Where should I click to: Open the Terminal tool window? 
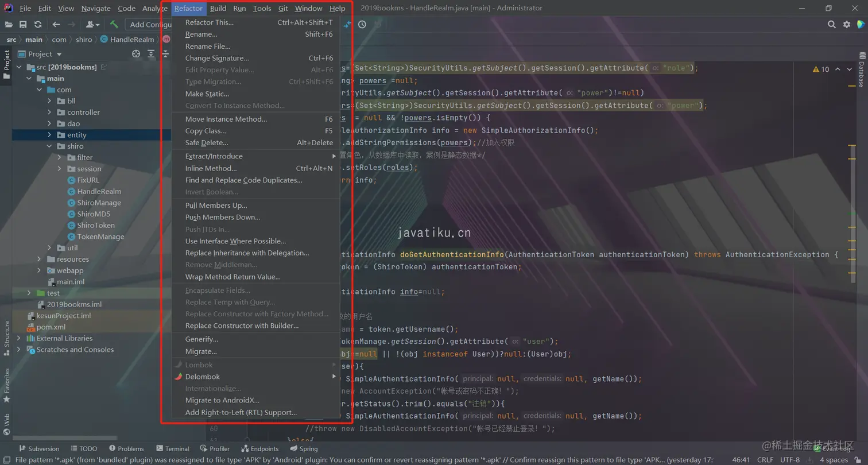(172, 449)
